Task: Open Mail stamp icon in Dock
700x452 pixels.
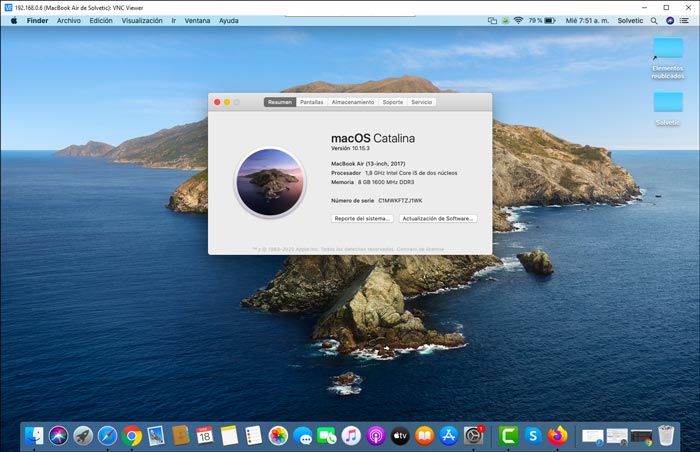Action: [x=156, y=435]
